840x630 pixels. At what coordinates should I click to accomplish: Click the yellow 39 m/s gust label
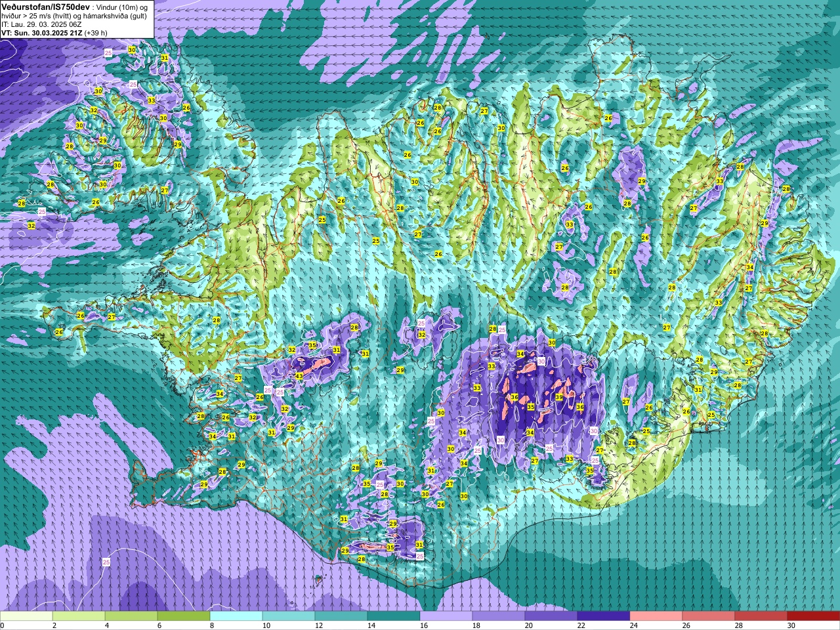[559, 397]
